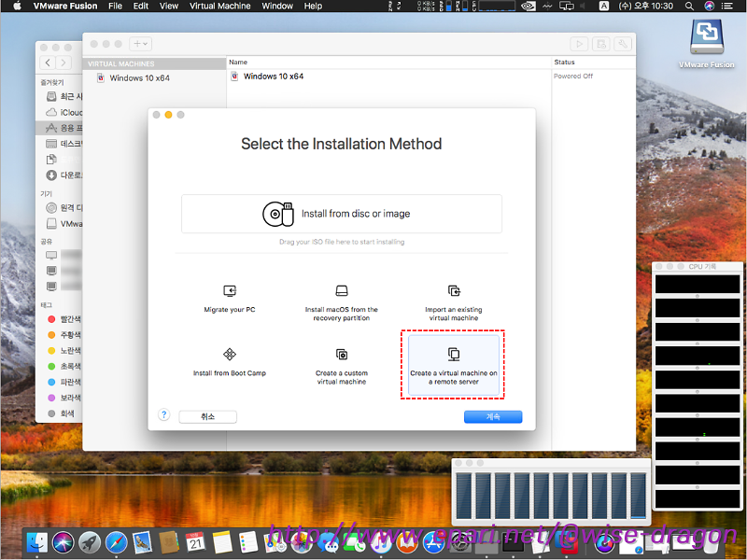Click the 취소 cancel button
Image resolution: width=747 pixels, height=560 pixels.
207,416
